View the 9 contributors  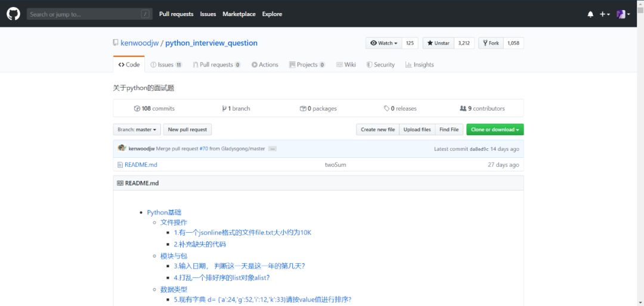click(x=482, y=109)
